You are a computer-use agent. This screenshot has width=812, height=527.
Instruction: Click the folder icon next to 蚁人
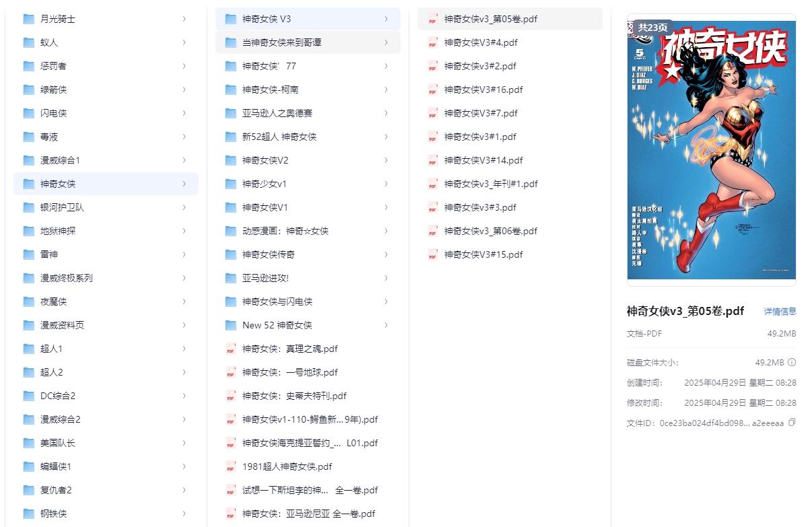(x=28, y=42)
